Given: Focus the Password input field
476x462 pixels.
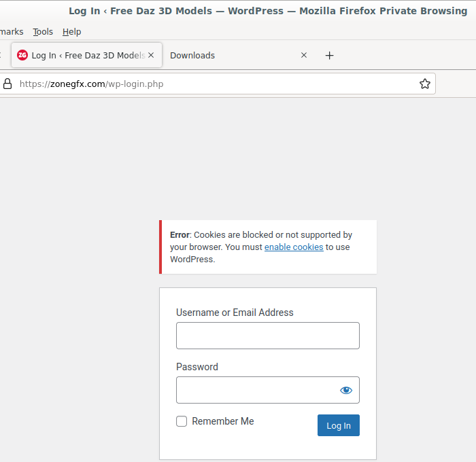Looking at the screenshot, I should click(268, 390).
